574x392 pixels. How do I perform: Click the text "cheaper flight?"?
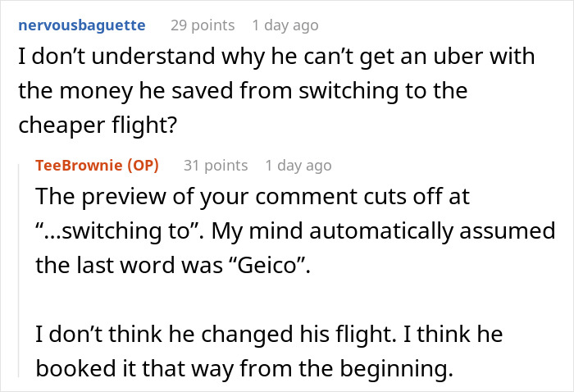pyautogui.click(x=98, y=125)
